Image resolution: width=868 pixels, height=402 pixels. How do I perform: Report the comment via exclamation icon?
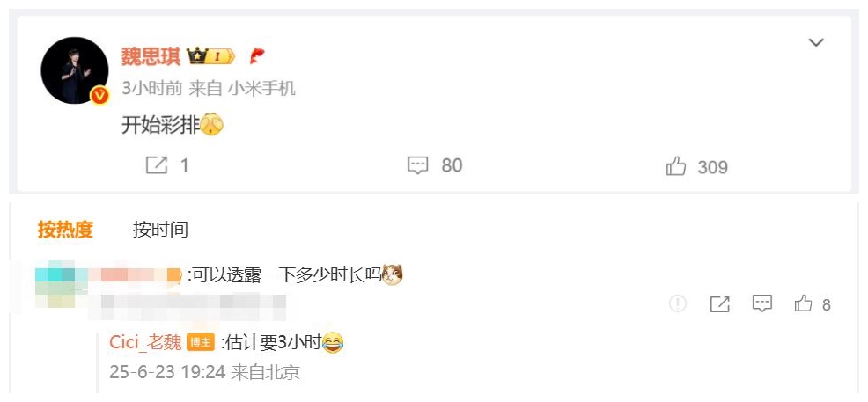pyautogui.click(x=678, y=303)
